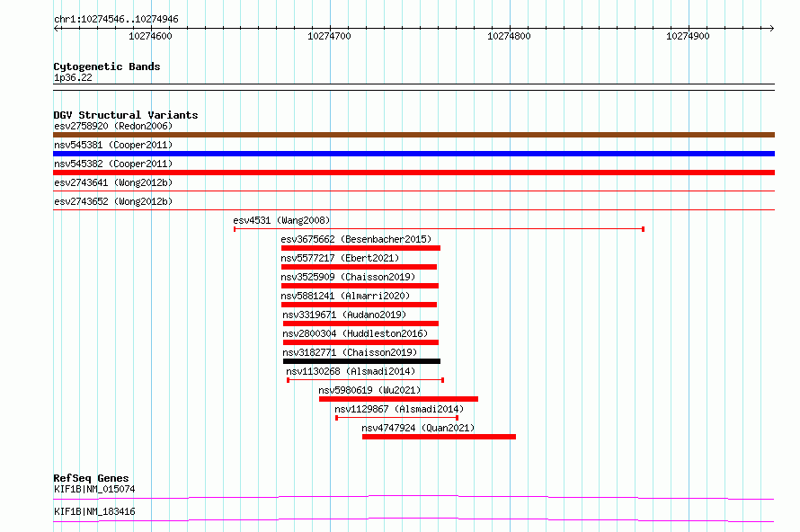Image resolution: width=800 pixels, height=532 pixels.
Task: Click the nsv545381 (Cooper2011) label
Action: click(113, 145)
